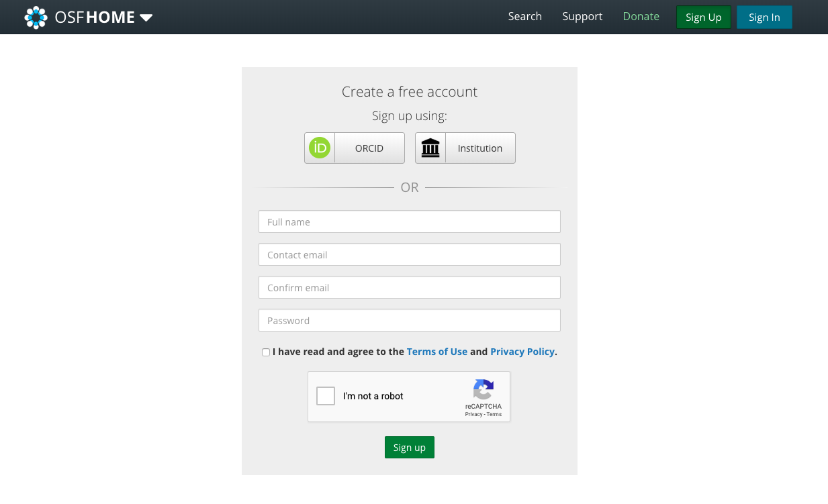Expand the OSF HOME dropdown arrow
This screenshot has width=828, height=504.
click(x=146, y=18)
